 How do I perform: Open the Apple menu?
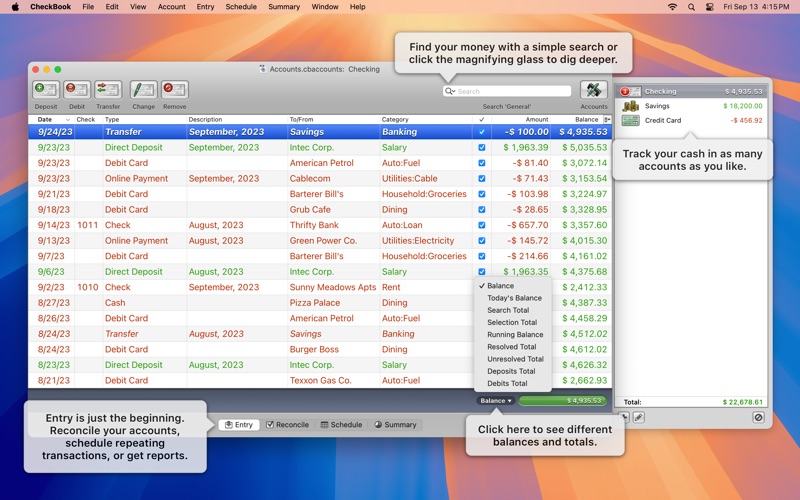click(x=15, y=7)
